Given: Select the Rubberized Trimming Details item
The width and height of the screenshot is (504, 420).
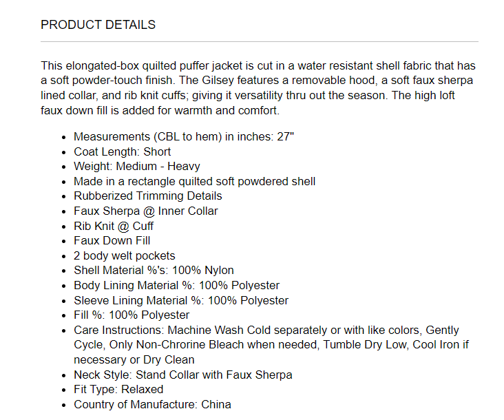Looking at the screenshot, I should (147, 196).
